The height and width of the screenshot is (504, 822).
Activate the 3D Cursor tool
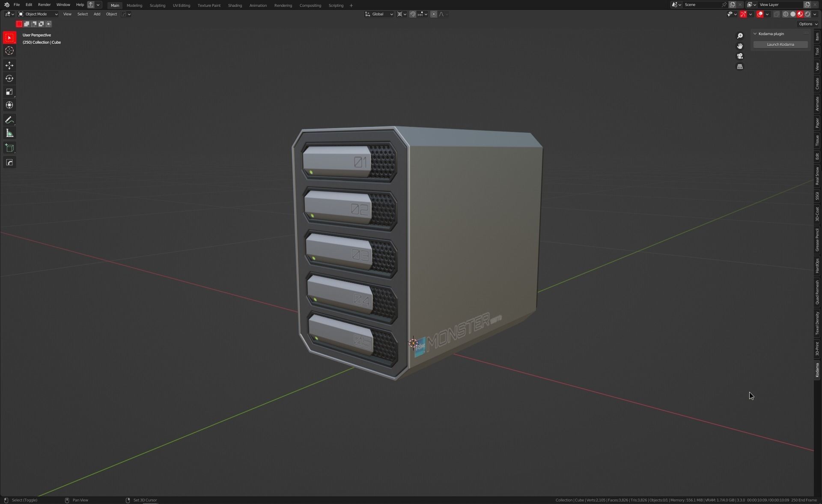pyautogui.click(x=9, y=51)
